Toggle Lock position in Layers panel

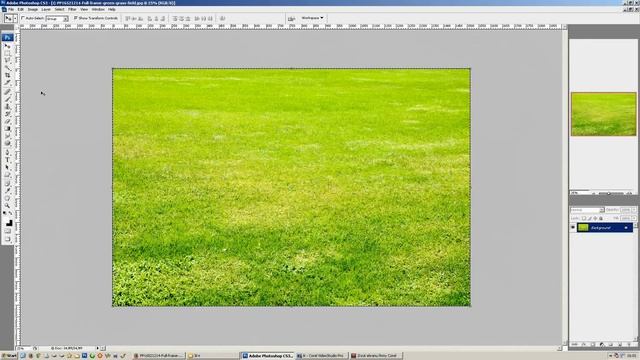[595, 218]
